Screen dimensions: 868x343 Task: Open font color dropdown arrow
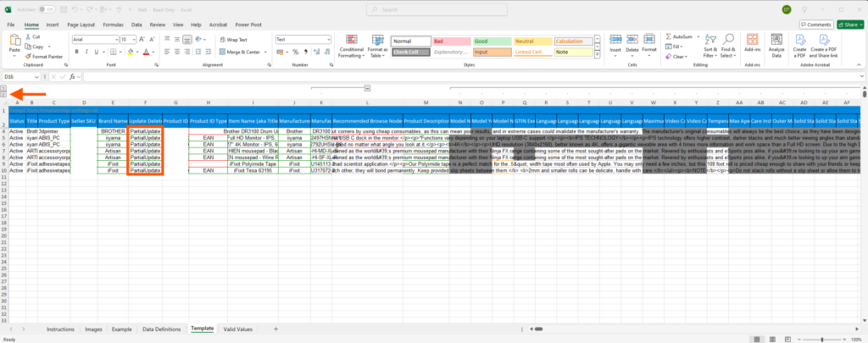153,52
